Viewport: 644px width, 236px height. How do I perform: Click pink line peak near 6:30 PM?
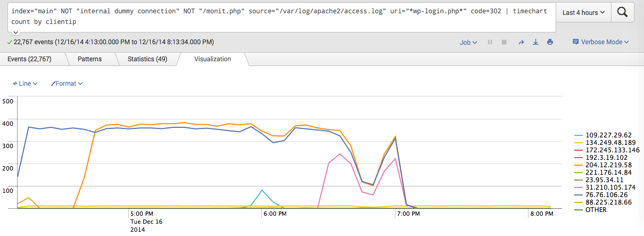pyautogui.click(x=340, y=154)
